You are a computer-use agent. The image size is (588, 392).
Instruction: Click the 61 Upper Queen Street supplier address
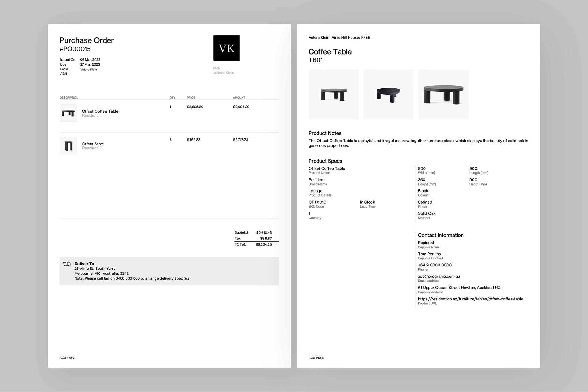459,288
